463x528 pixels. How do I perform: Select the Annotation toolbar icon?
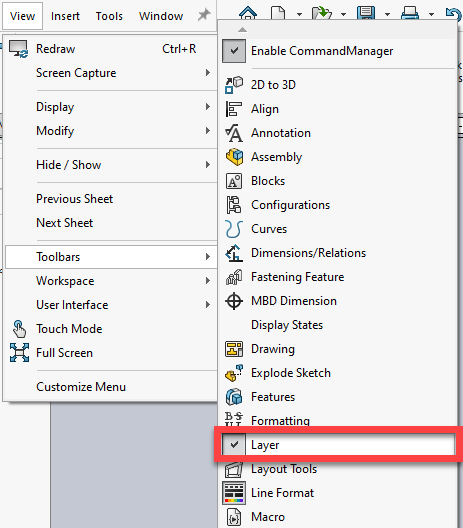tap(234, 133)
